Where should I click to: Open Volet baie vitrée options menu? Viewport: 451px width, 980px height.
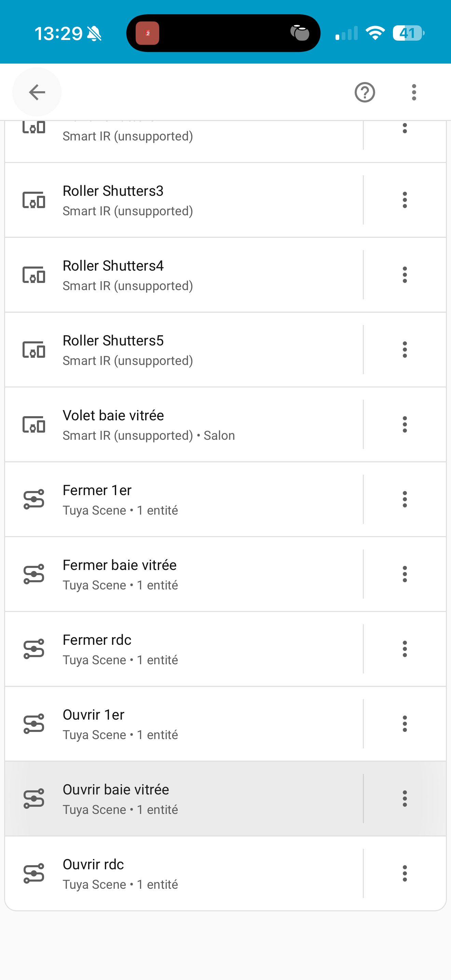pyautogui.click(x=405, y=425)
